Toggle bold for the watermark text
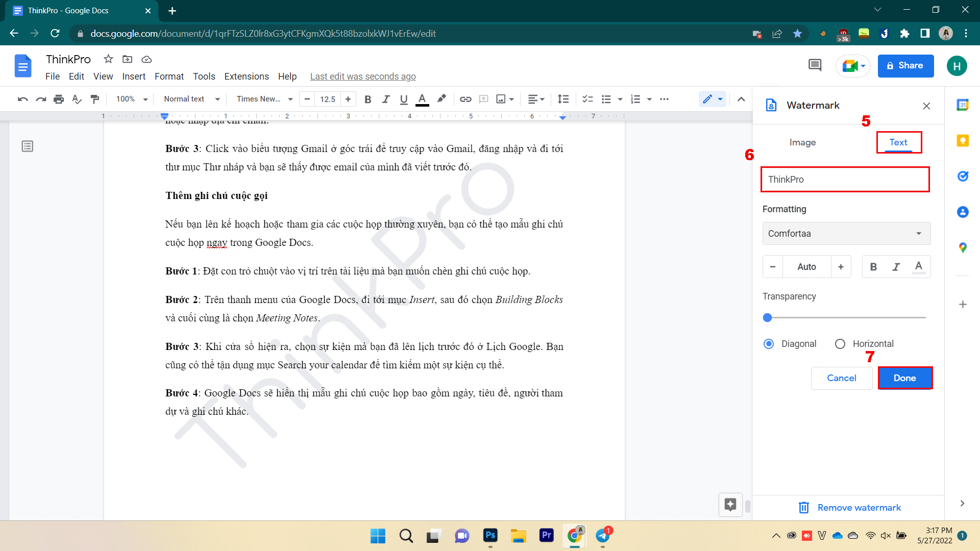The width and height of the screenshot is (980, 551). pos(873,267)
